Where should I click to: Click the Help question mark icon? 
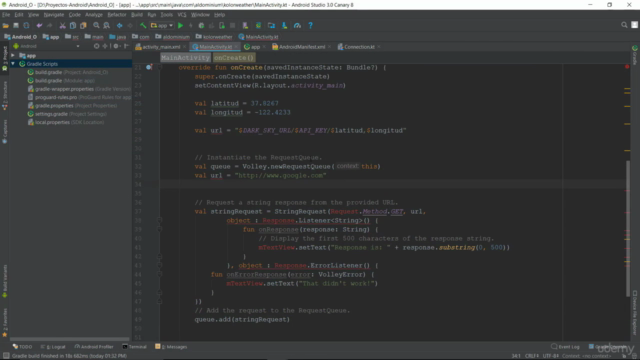(311, 25)
